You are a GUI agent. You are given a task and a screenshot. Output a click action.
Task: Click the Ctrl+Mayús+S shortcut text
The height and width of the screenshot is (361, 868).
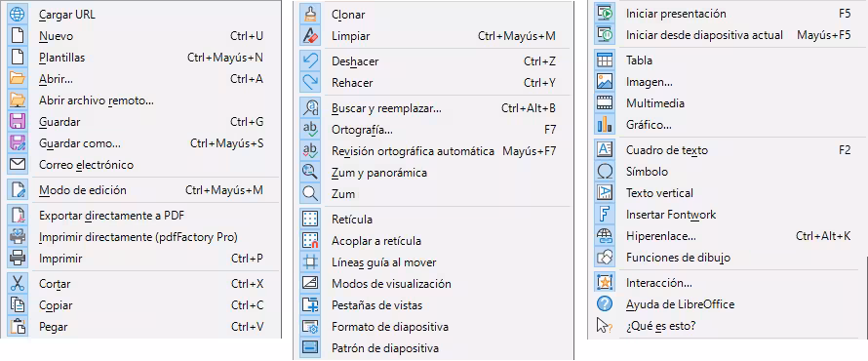pyautogui.click(x=227, y=143)
